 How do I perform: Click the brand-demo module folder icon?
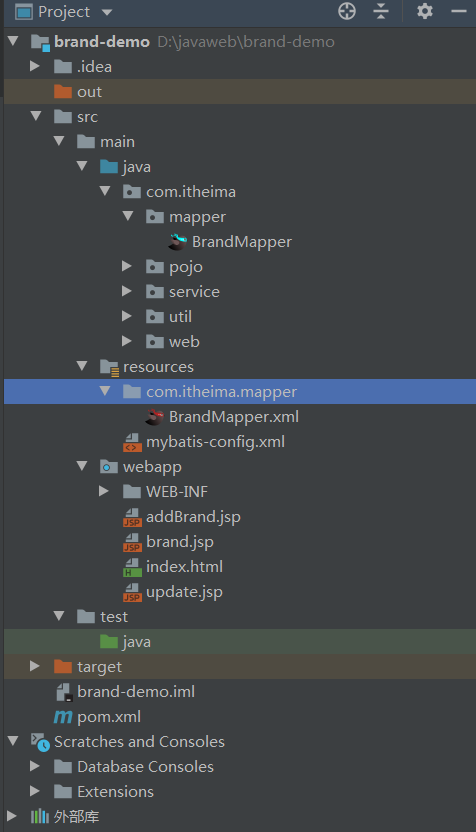click(40, 42)
